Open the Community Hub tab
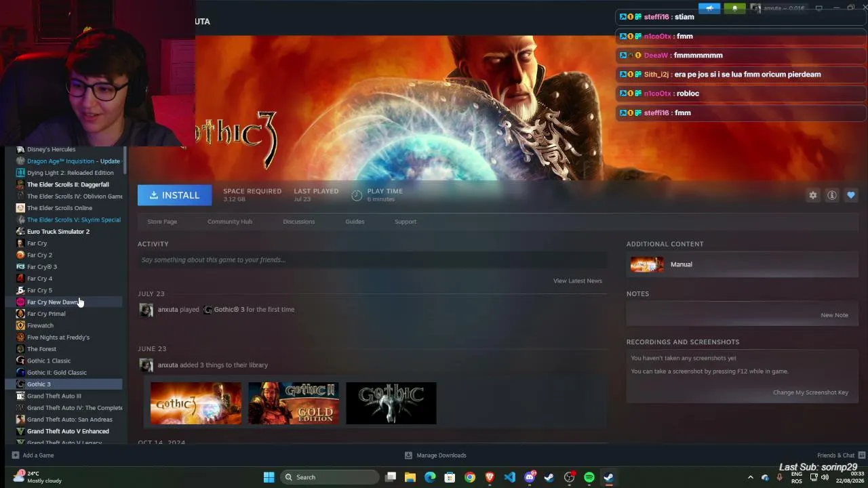 tap(230, 222)
